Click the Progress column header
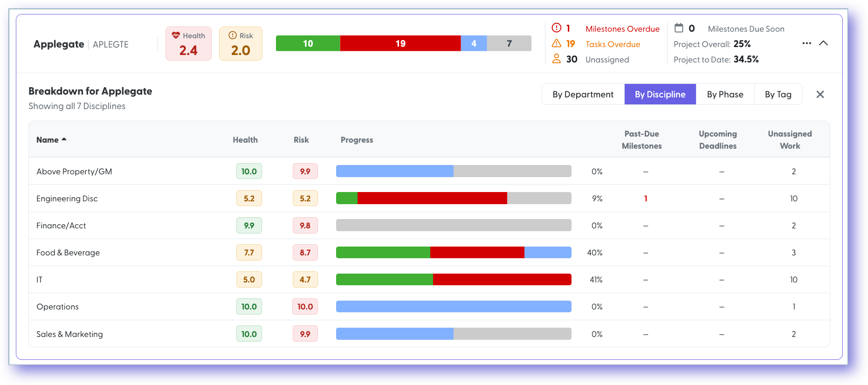Image resolution: width=868 pixels, height=385 pixels. (x=357, y=140)
